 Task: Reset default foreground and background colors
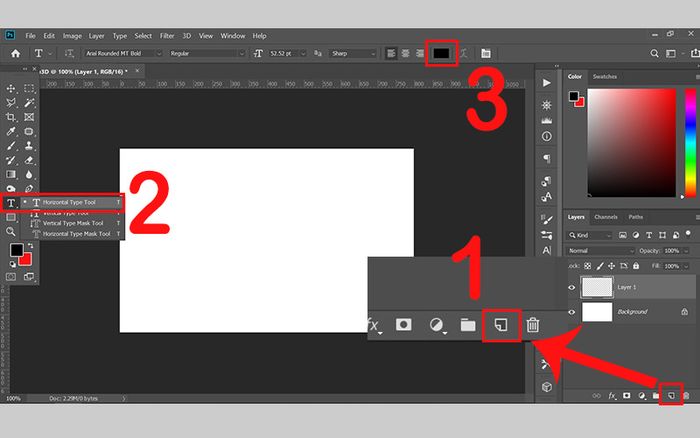click(13, 264)
